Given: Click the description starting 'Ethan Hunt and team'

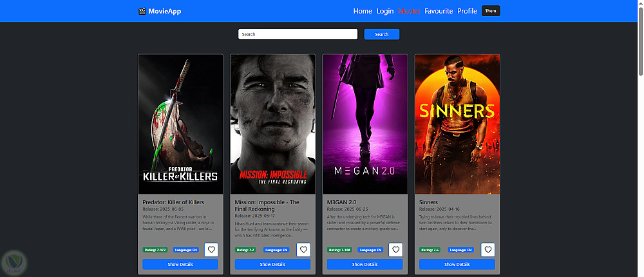Looking at the screenshot, I should tap(272, 229).
